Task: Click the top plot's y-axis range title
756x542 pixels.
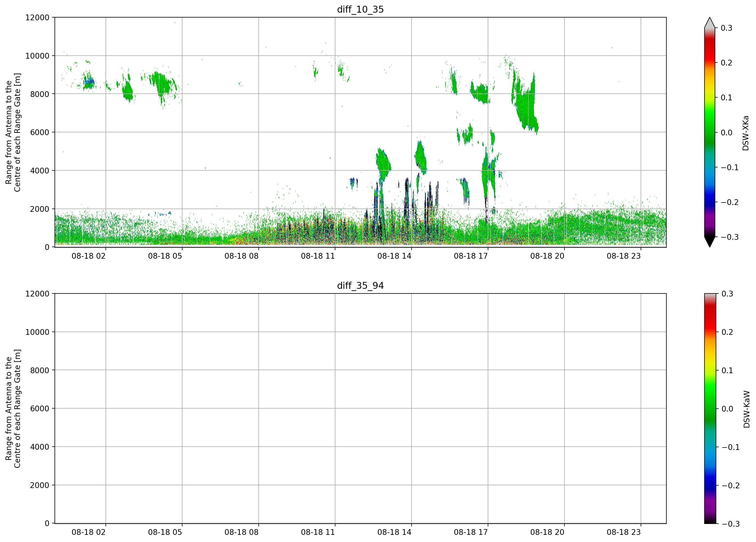Action: [x=13, y=132]
